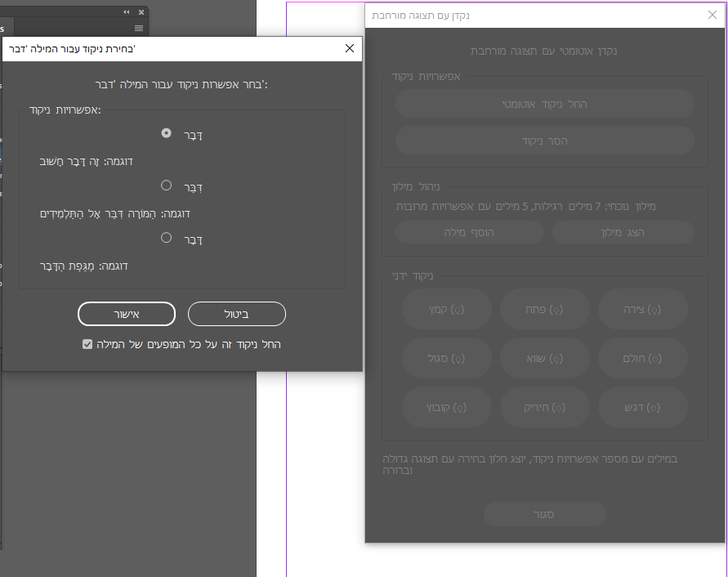The width and height of the screenshot is (728, 577).
Task: Select the first nikud option radio button
Action: 167,132
